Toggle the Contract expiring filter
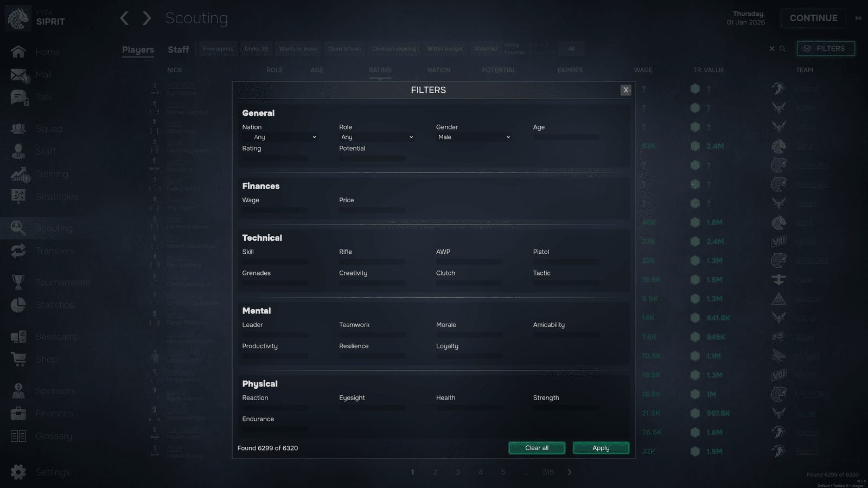The image size is (868, 488). [x=394, y=49]
